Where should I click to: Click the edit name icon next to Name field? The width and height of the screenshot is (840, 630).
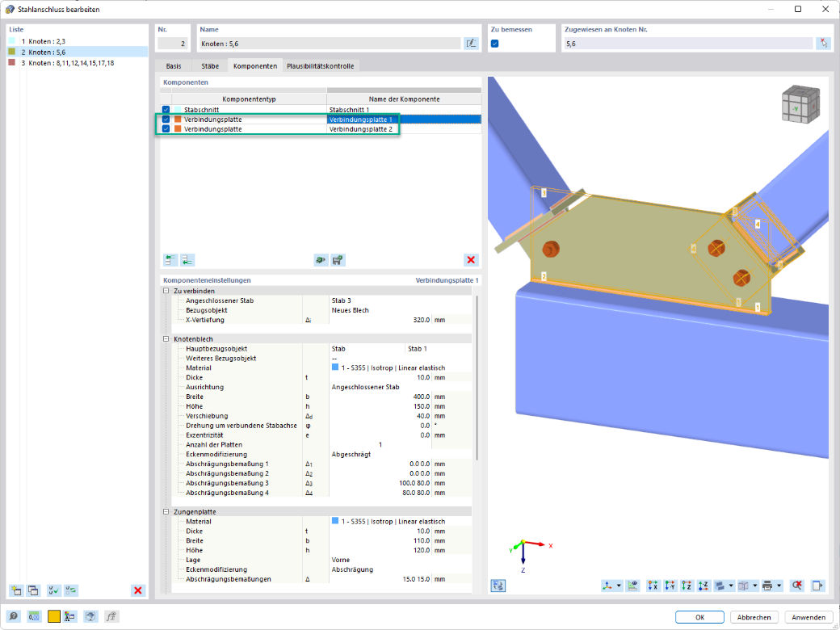[x=471, y=44]
